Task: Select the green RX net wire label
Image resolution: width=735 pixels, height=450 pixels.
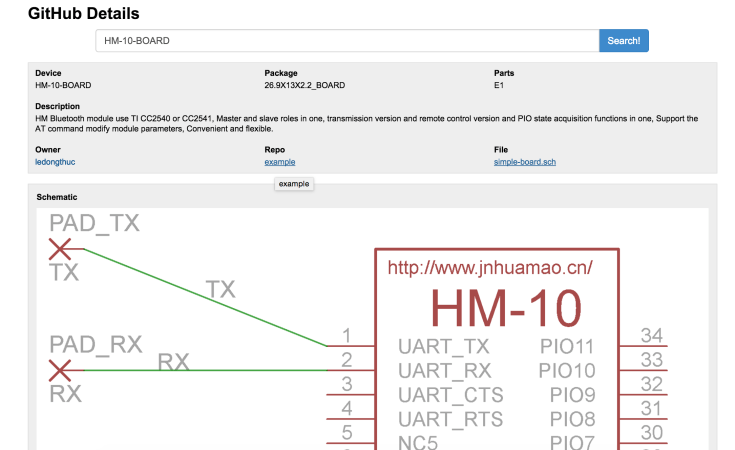Action: click(173, 361)
